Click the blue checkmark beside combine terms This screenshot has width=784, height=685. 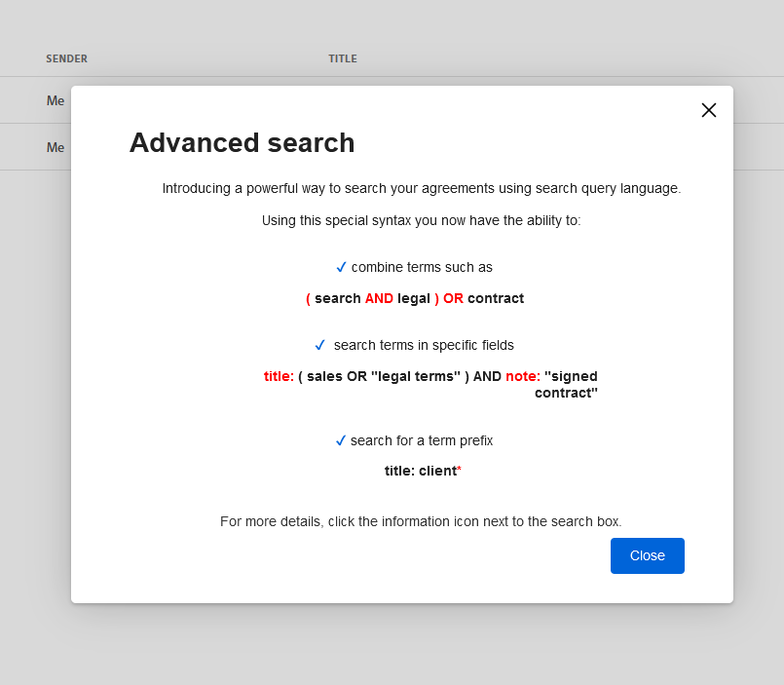click(x=341, y=266)
